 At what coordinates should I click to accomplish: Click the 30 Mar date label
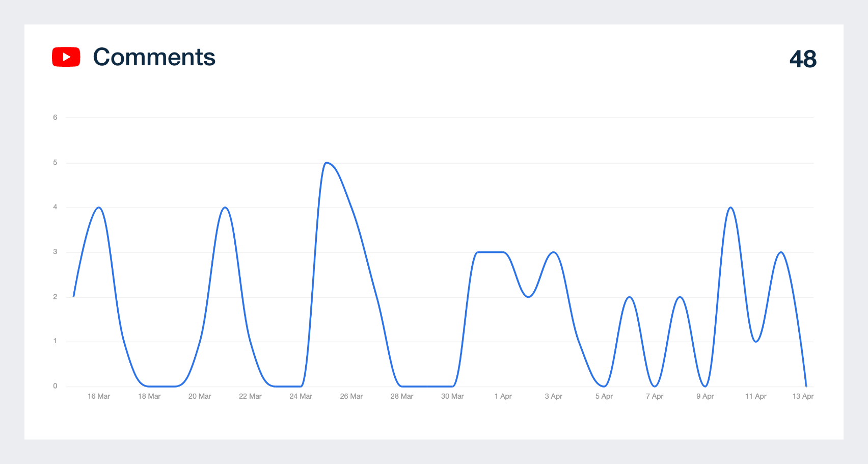coord(452,396)
